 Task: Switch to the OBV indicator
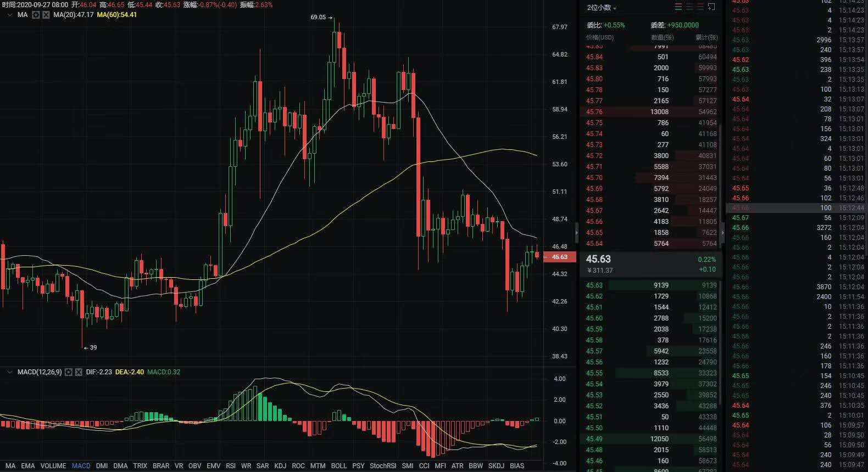coord(195,465)
